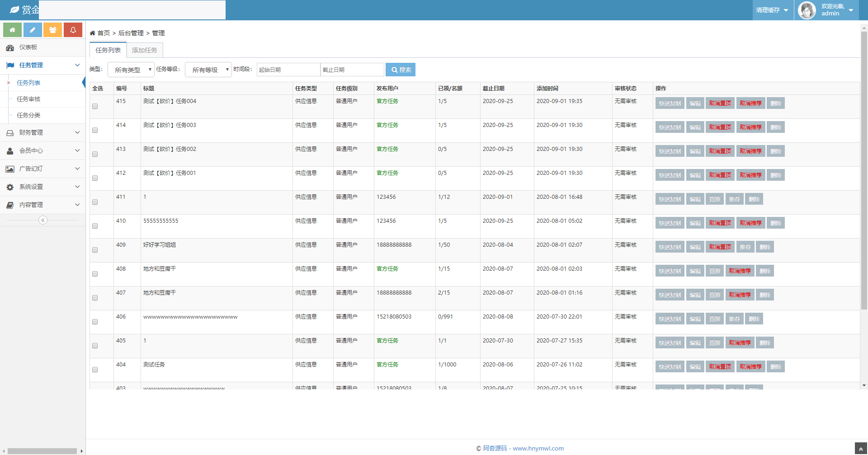The image size is (868, 455).
Task: Click scroll-to-top arrow at bottom right
Action: coord(861,449)
